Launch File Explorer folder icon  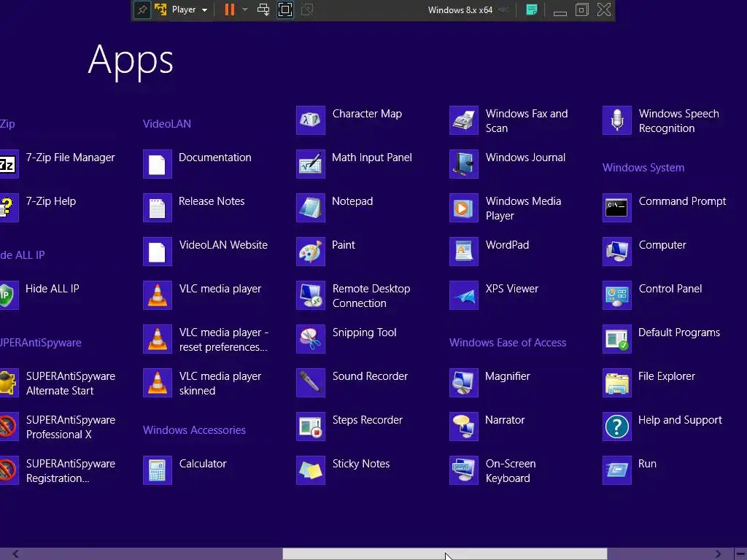point(617,383)
